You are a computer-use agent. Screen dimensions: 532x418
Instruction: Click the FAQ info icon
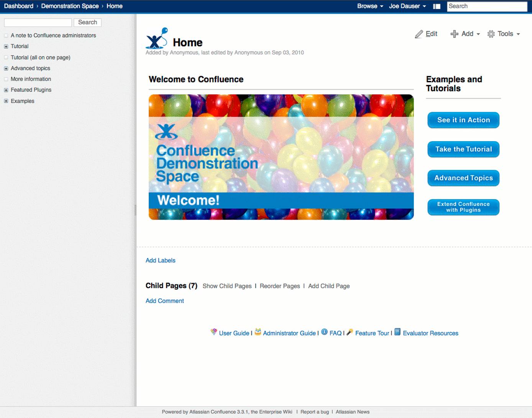[324, 332]
